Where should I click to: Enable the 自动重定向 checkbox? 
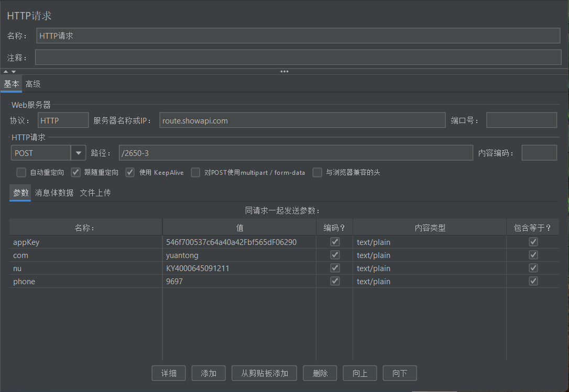pos(21,172)
